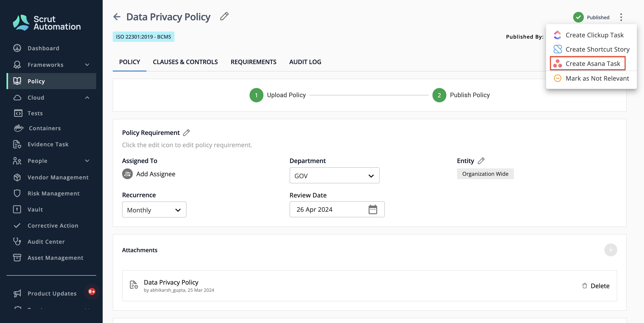
Task: Click the edit pencil next to Entity
Action: (481, 161)
